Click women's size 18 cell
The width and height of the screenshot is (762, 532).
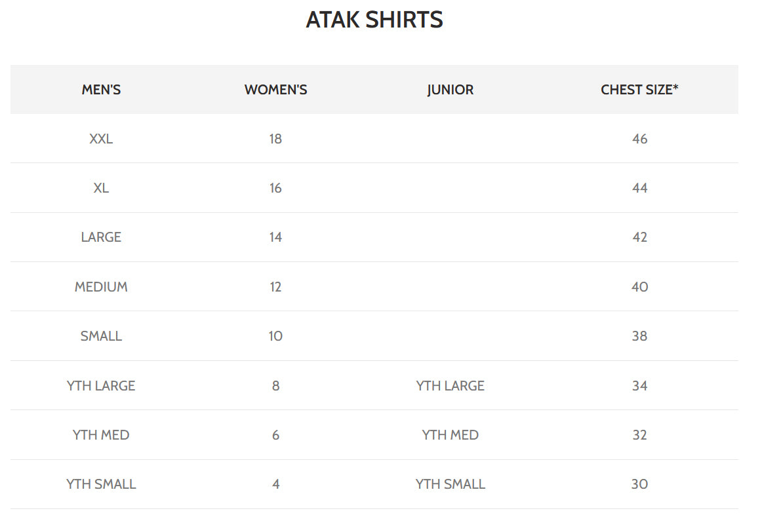click(275, 139)
